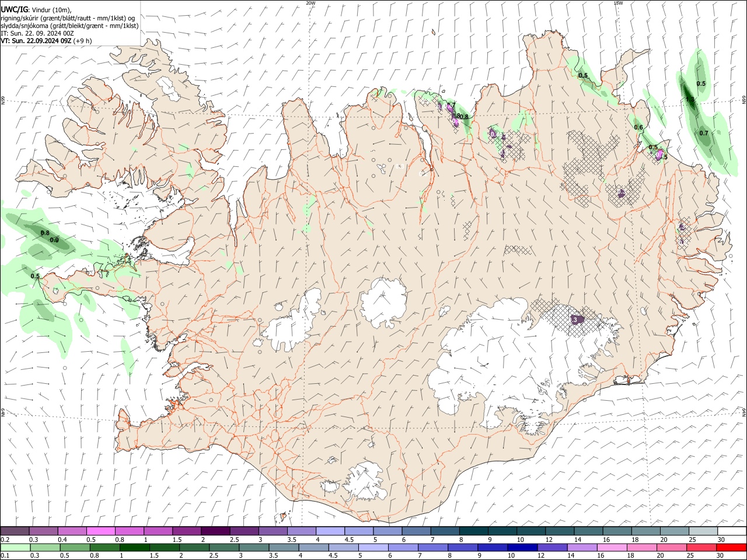The image size is (747, 560).
Task: Choose the darkest green rain swatch between 1 and 1.5
Action: [x=135, y=547]
